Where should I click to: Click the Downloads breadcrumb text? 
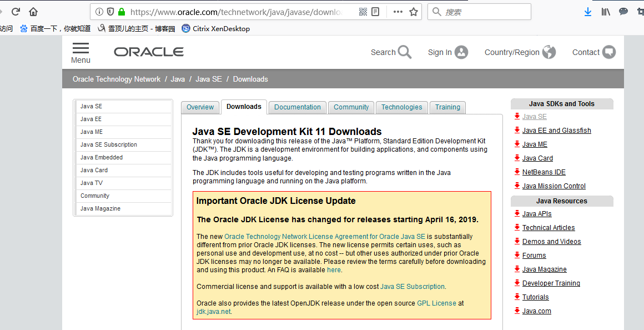[x=250, y=79]
